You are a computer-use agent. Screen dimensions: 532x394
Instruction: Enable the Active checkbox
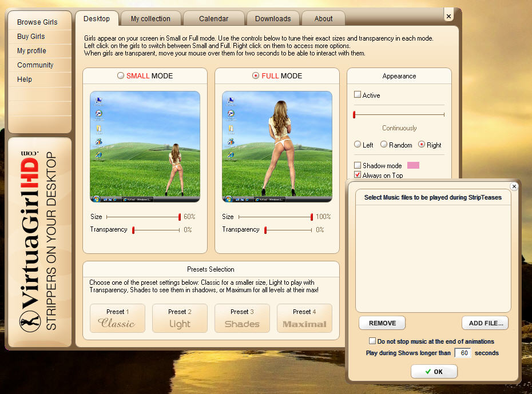tap(358, 95)
